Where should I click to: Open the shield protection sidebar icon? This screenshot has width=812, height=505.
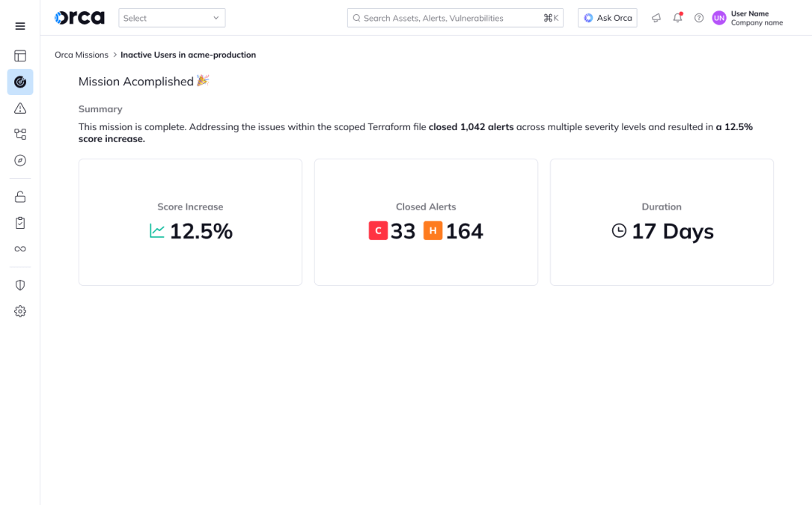(19, 284)
